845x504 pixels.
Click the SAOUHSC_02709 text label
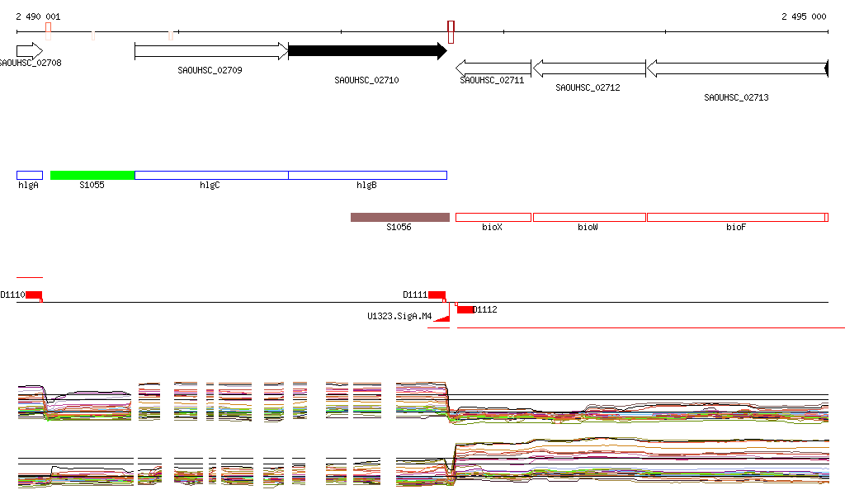tap(210, 70)
